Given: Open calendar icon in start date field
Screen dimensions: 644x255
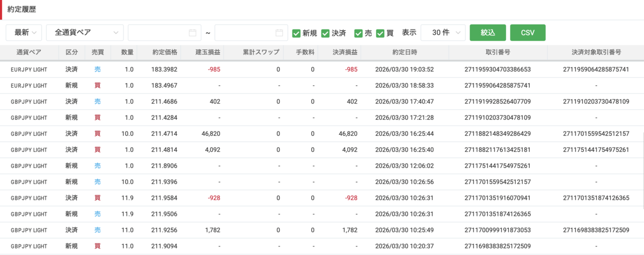Looking at the screenshot, I should [x=193, y=33].
